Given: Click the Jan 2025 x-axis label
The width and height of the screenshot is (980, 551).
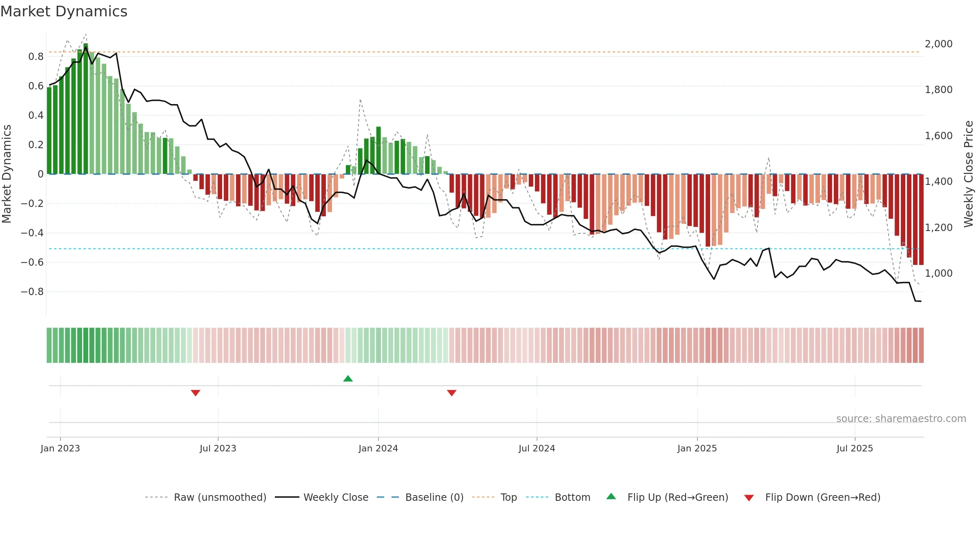Looking at the screenshot, I should click(697, 448).
